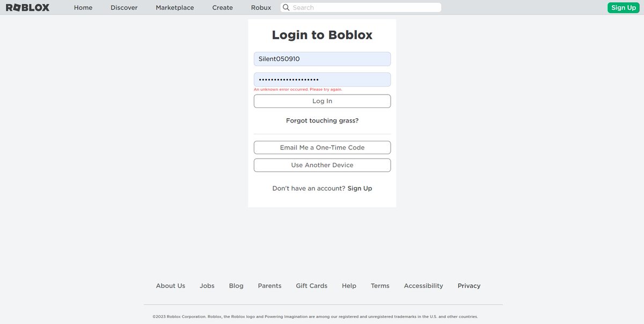This screenshot has height=324, width=644.
Task: Open the Robux nav item
Action: click(x=261, y=8)
